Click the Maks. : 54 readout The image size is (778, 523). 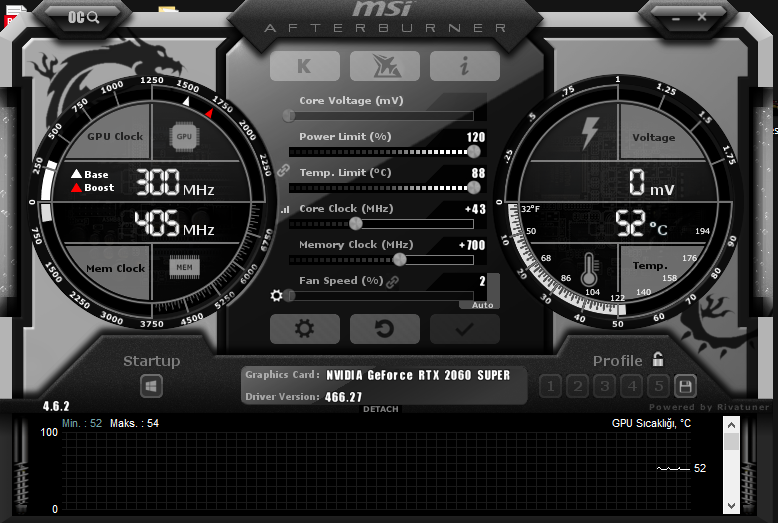[134, 423]
